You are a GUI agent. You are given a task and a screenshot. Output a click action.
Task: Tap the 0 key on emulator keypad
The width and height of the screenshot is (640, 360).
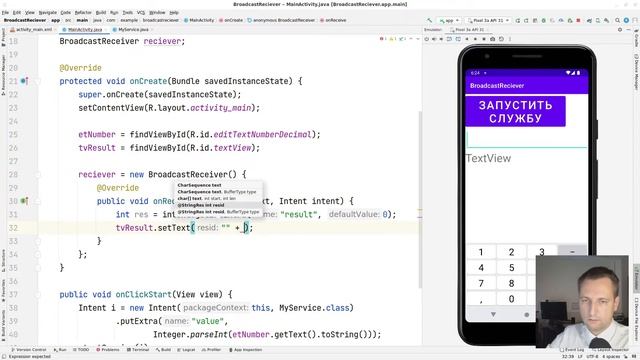(511, 299)
